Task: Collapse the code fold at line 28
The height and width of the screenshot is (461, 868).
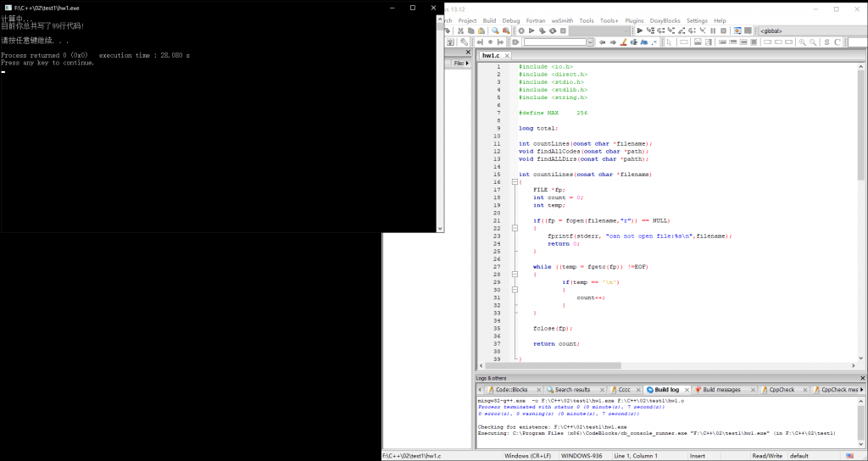Action: [x=515, y=274]
